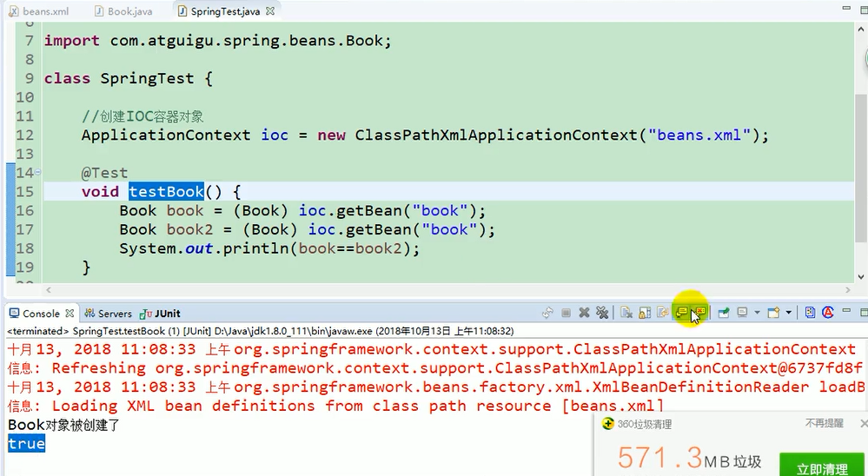868x476 pixels.
Task: Click ClassPathXmlApplicationContext in line 12
Action: 496,135
